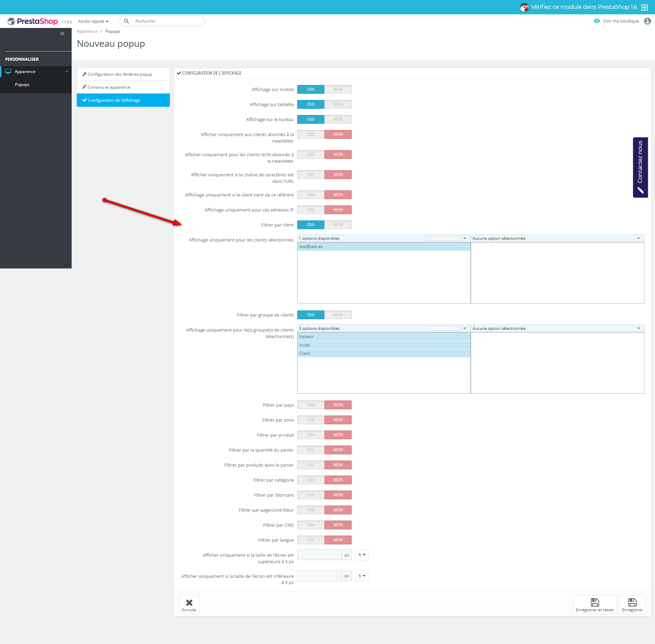Click the Enregistrer floppy disk icon
Viewport: 655px width, 644px height.
[x=632, y=602]
